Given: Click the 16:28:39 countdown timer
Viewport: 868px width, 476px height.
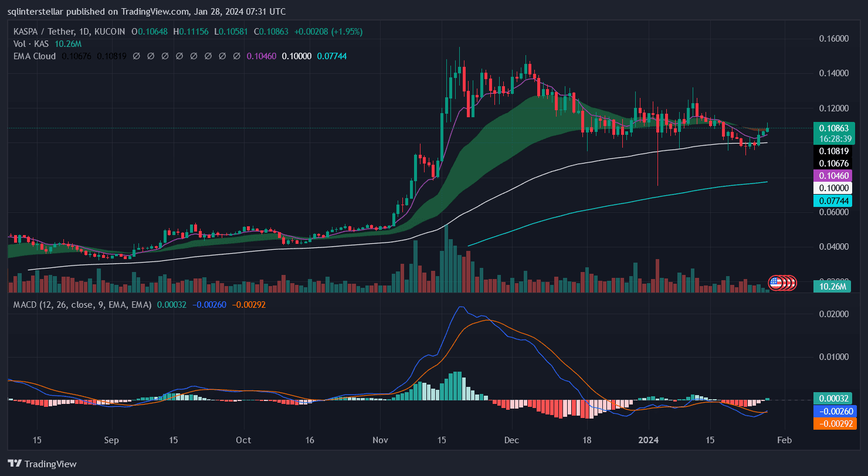Looking at the screenshot, I should tap(834, 138).
